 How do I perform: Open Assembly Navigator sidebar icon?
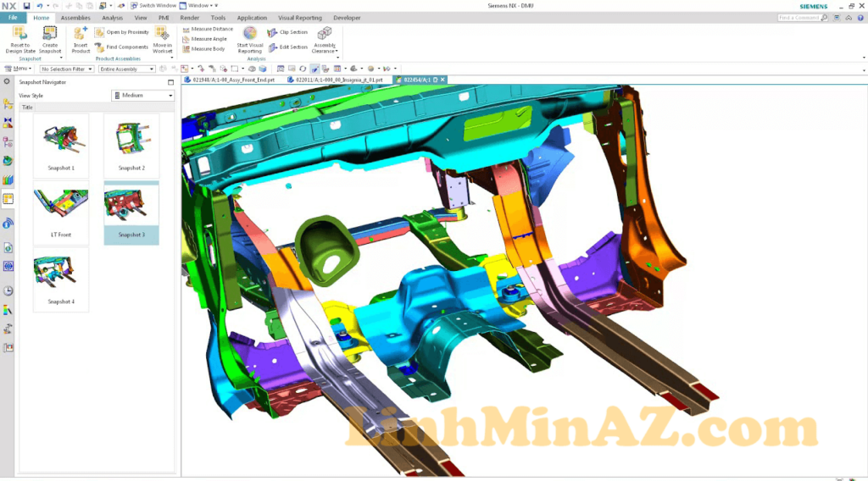[8, 104]
